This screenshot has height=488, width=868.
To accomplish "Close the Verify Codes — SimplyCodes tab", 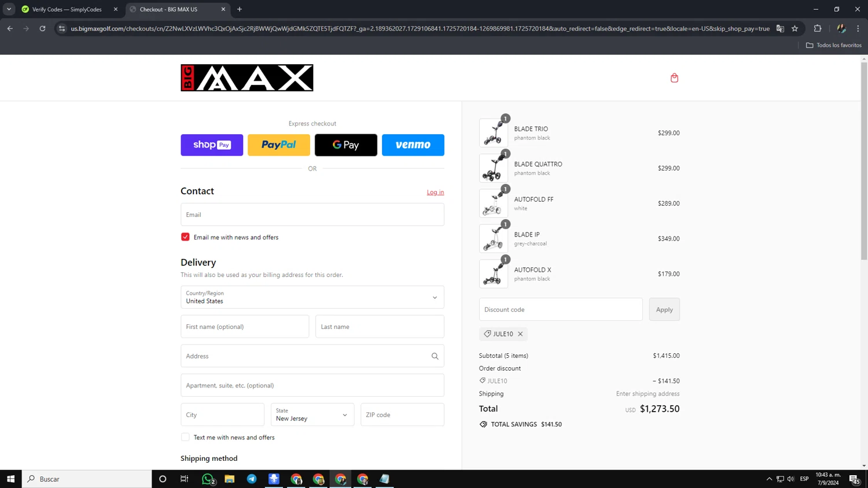I will coord(116,9).
